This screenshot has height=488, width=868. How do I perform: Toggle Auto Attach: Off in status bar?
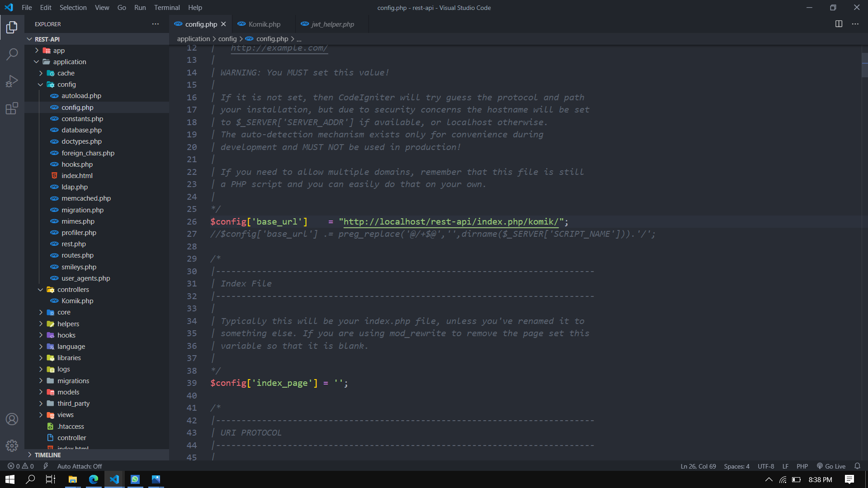80,466
